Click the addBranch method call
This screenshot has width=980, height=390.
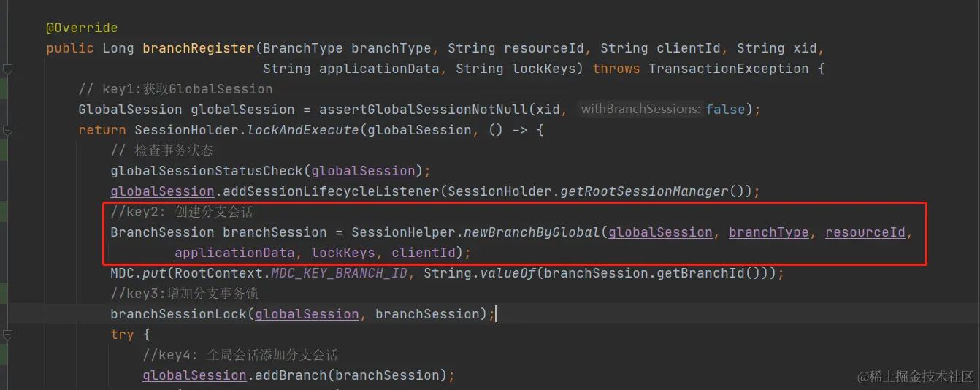click(291, 375)
